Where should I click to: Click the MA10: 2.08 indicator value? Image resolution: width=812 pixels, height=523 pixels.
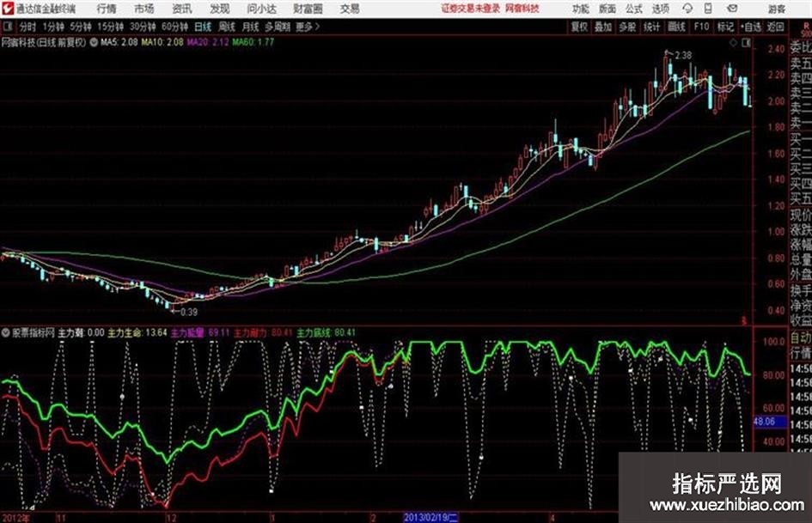[x=162, y=42]
